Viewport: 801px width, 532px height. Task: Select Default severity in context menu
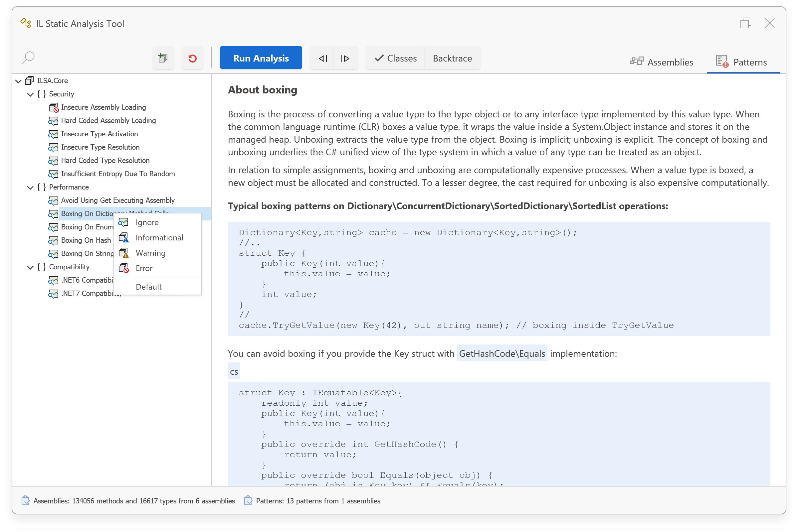148,287
